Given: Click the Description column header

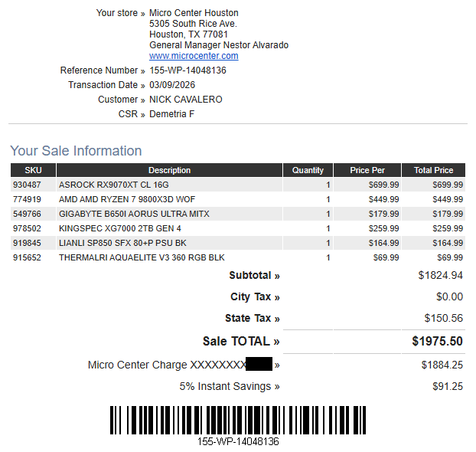Looking at the screenshot, I should click(169, 170).
